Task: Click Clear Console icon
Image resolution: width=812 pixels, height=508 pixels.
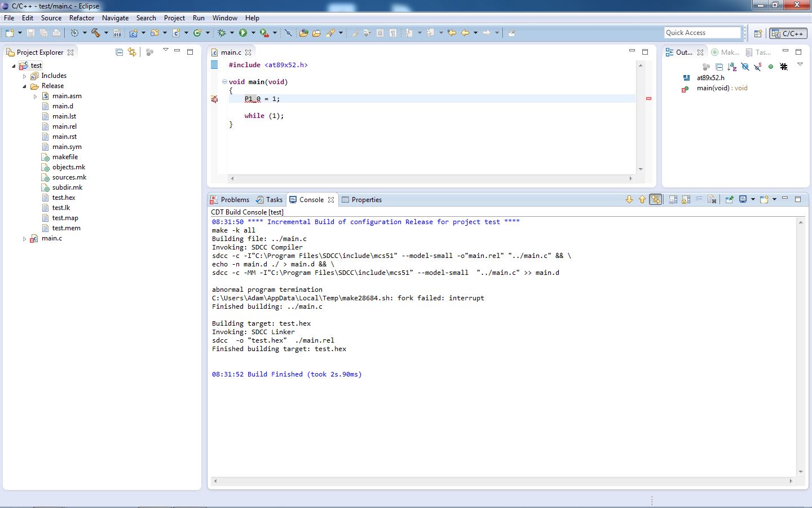Action: [x=712, y=199]
